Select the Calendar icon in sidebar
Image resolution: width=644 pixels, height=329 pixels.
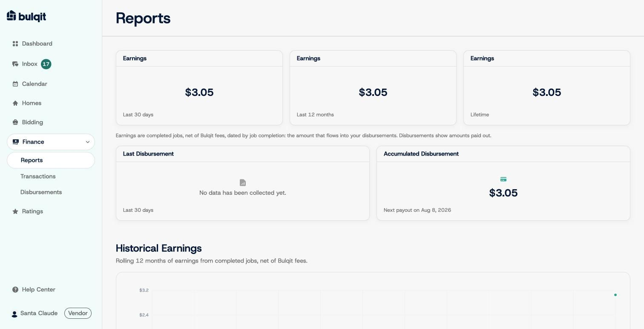(15, 84)
